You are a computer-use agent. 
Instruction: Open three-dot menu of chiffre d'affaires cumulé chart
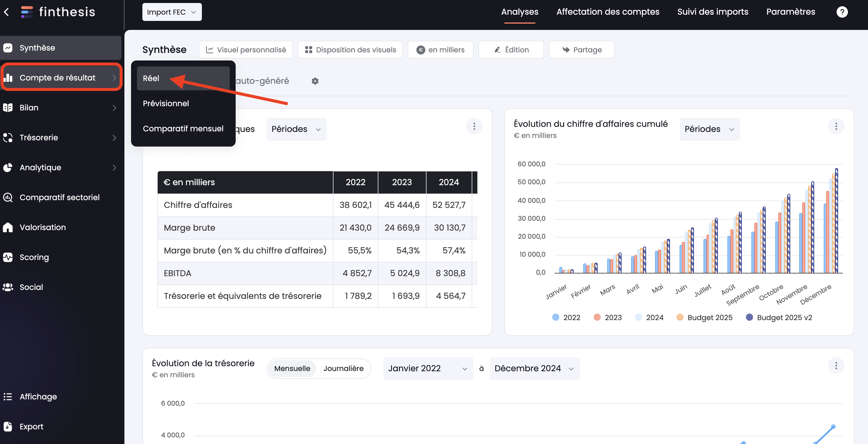point(836,127)
